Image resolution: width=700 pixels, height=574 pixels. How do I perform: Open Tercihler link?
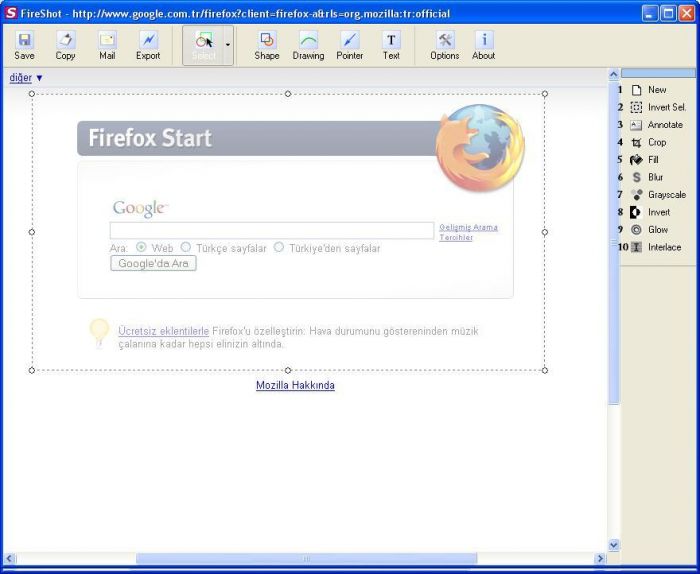456,237
